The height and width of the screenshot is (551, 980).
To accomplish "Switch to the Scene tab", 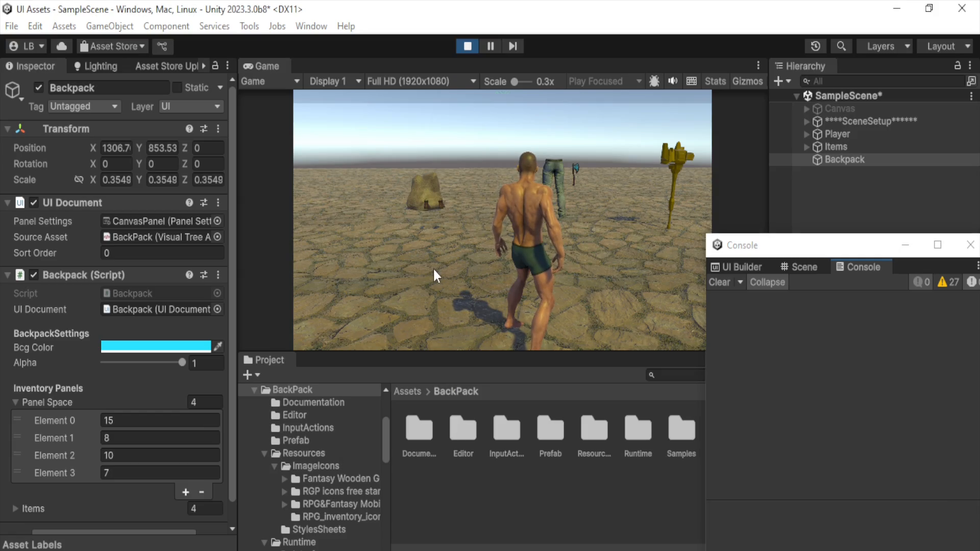I will (x=799, y=267).
